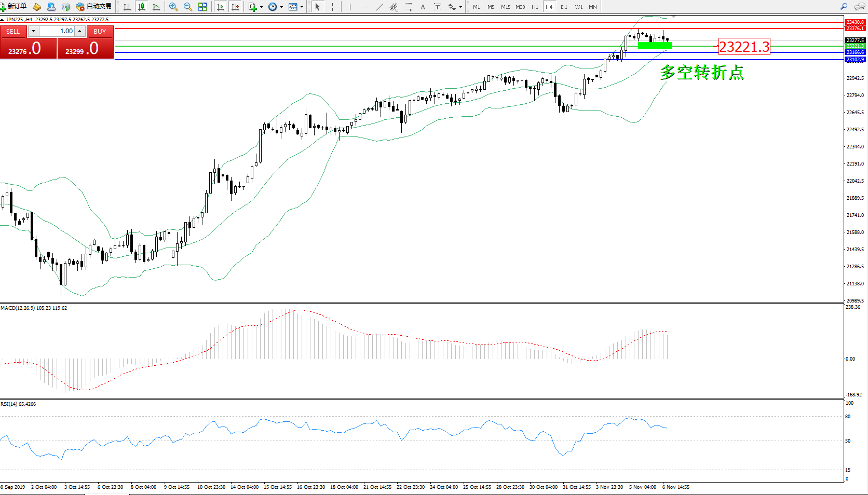Switch to the D1 timeframe
The height and width of the screenshot is (495, 868).
click(564, 7)
